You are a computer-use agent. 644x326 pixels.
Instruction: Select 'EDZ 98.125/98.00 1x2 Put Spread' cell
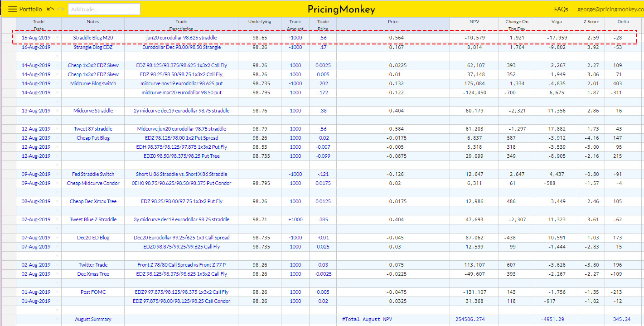(181, 138)
